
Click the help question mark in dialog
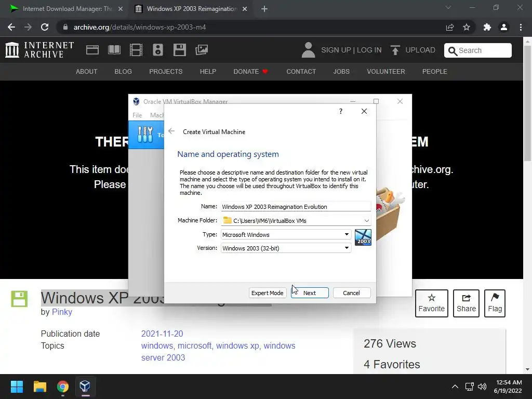(341, 111)
